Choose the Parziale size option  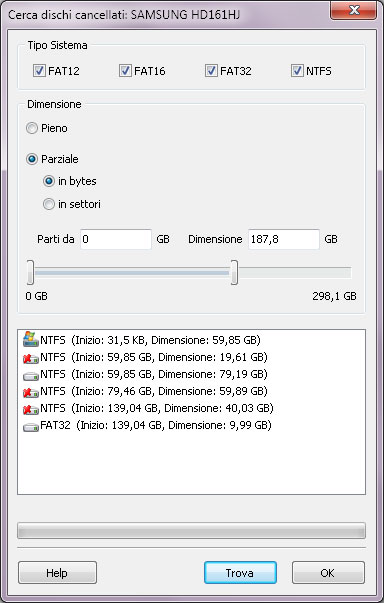32,159
